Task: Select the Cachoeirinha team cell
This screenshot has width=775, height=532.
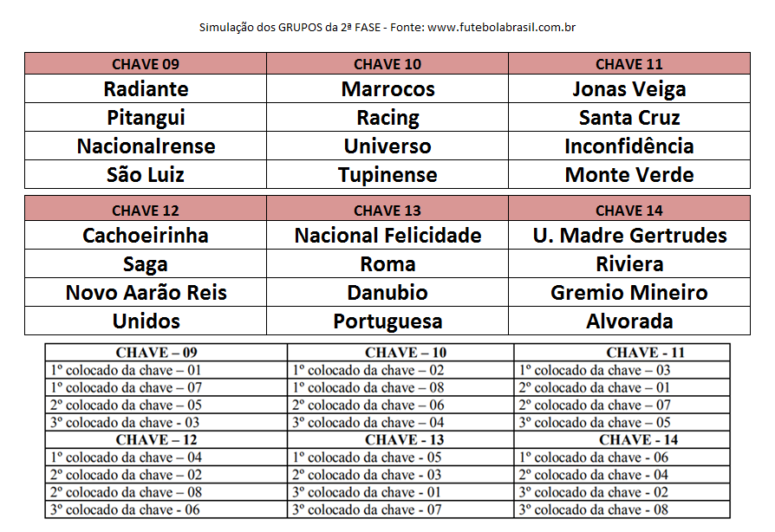Action: tap(146, 235)
